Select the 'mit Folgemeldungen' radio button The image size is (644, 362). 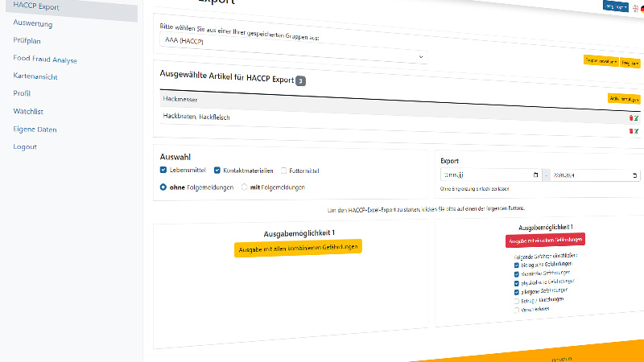click(x=245, y=187)
